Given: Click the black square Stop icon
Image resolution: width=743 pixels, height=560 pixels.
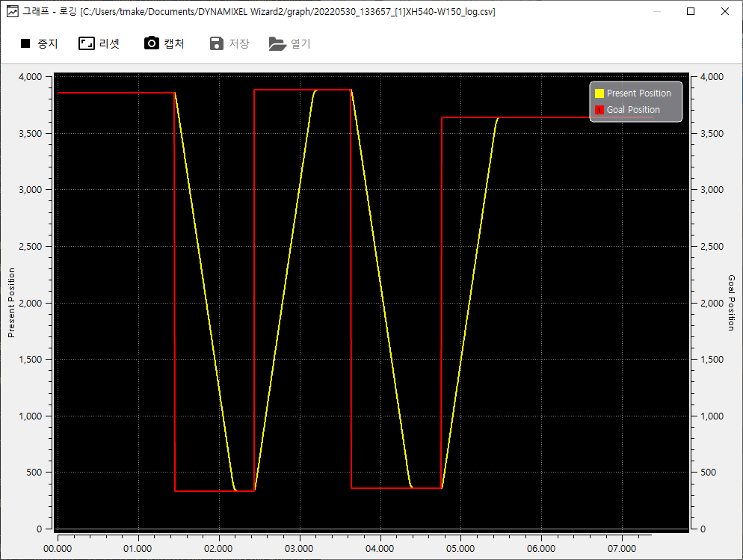Looking at the screenshot, I should pos(25,44).
